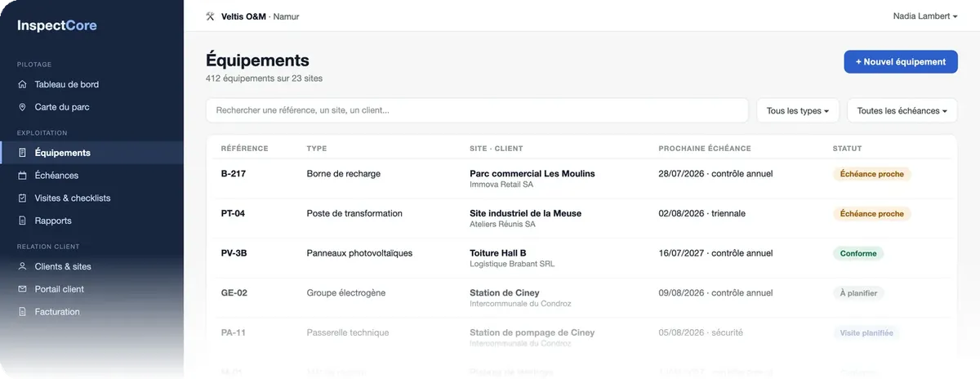Click the 05/08/2026 sécurité date
The image size is (980, 379).
[702, 332]
